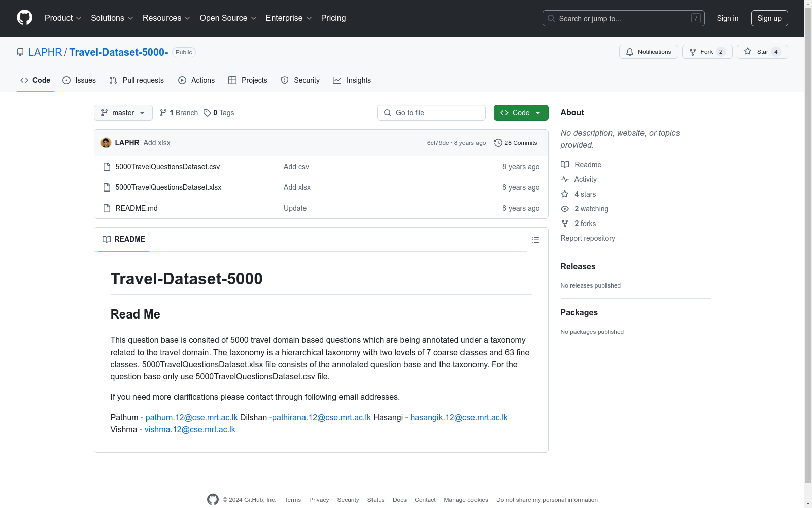Open the LAPHR owner profile link

click(x=45, y=52)
